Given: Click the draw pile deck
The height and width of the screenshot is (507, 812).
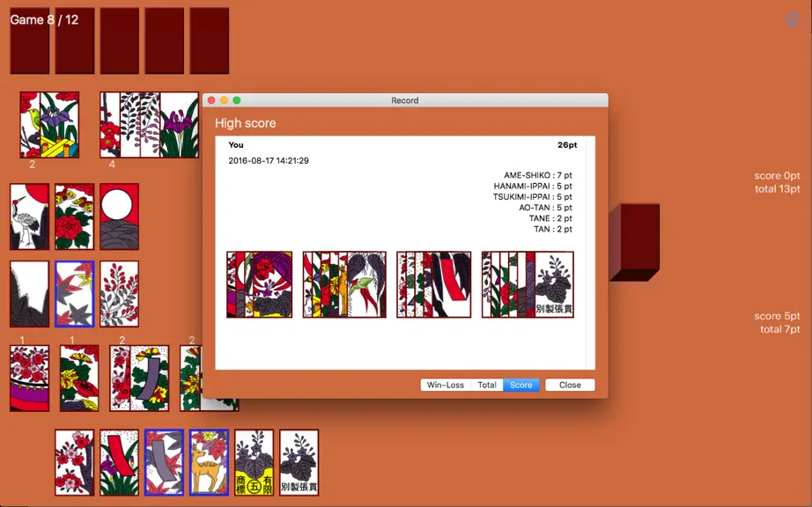Looking at the screenshot, I should coord(634,242).
